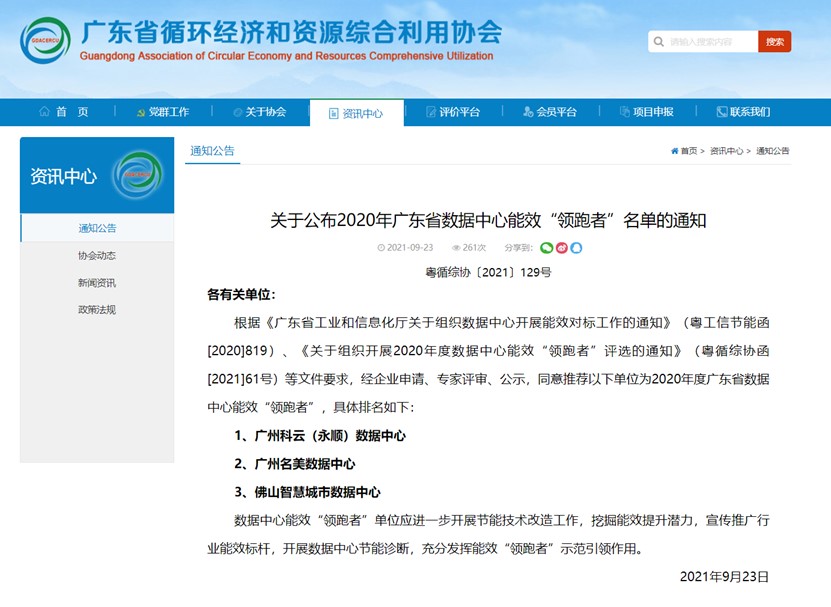Open the 党群工作 navigation item
This screenshot has width=831, height=607.
(161, 112)
